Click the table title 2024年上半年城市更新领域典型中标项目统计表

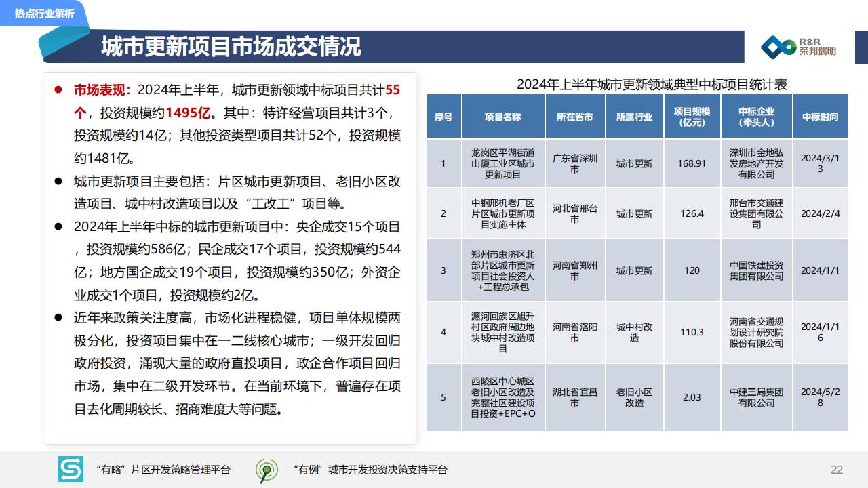652,85
